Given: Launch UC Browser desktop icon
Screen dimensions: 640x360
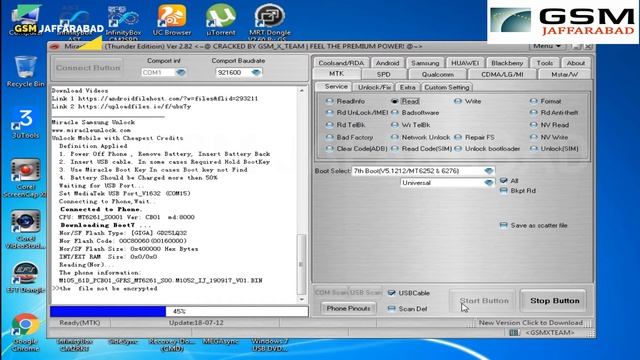Looking at the screenshot, I should [x=172, y=20].
